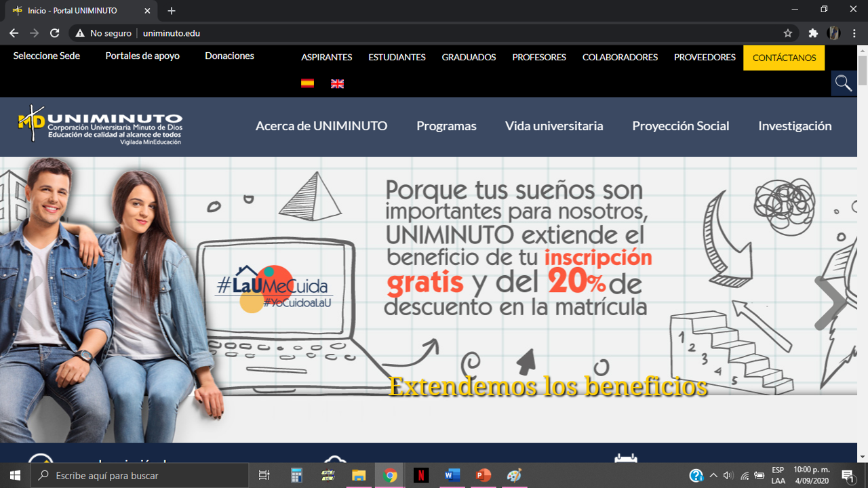Open the 'Donaciones' link
The image size is (868, 488).
coord(229,56)
